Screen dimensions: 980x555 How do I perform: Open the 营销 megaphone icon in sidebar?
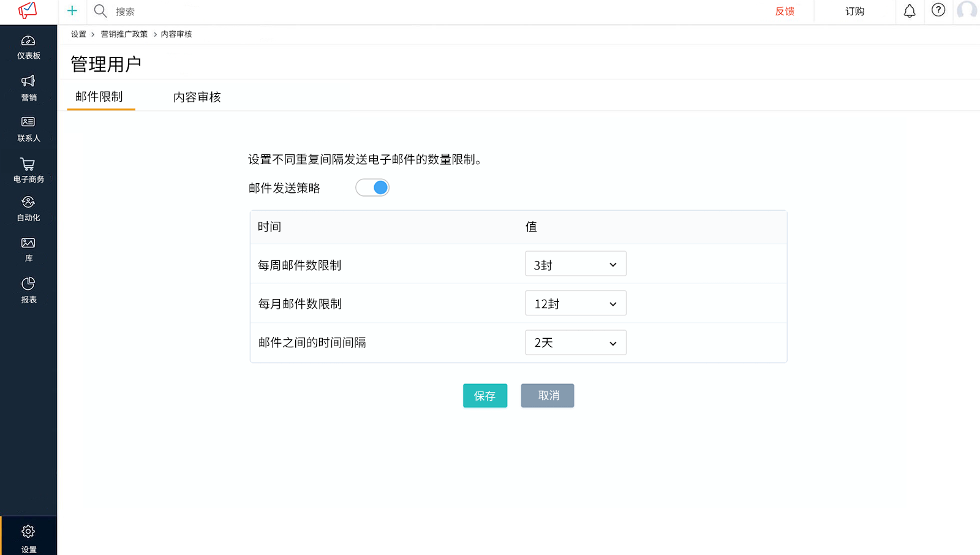pos(28,81)
